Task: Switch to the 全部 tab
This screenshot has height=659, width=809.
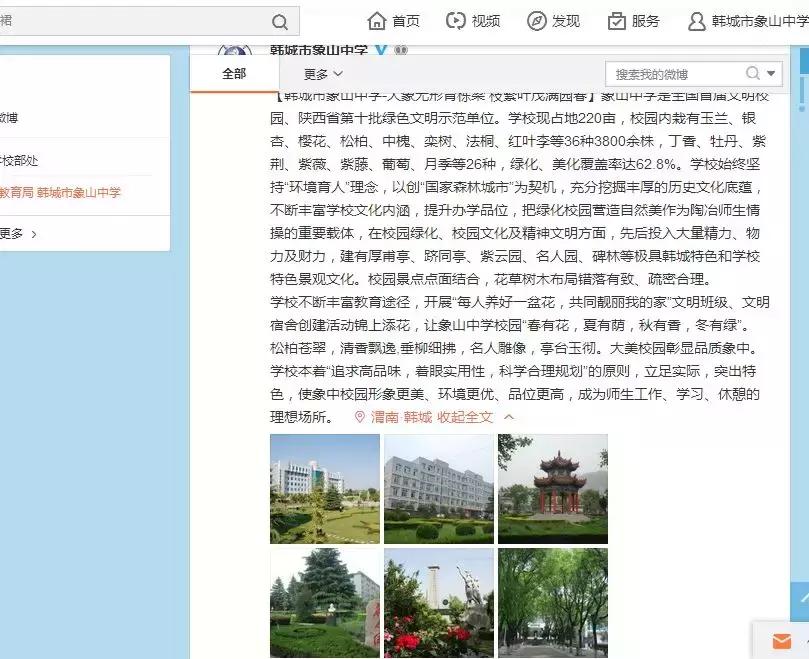Action: 235,73
